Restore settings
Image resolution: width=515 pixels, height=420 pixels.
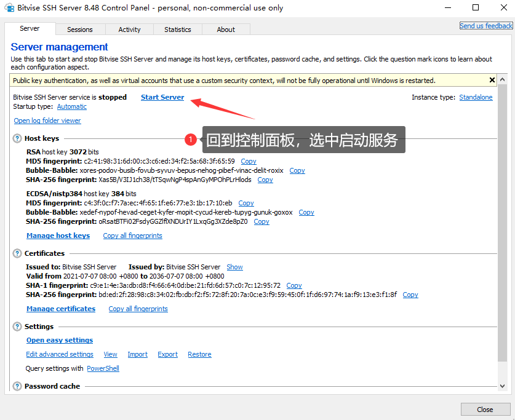coord(199,354)
